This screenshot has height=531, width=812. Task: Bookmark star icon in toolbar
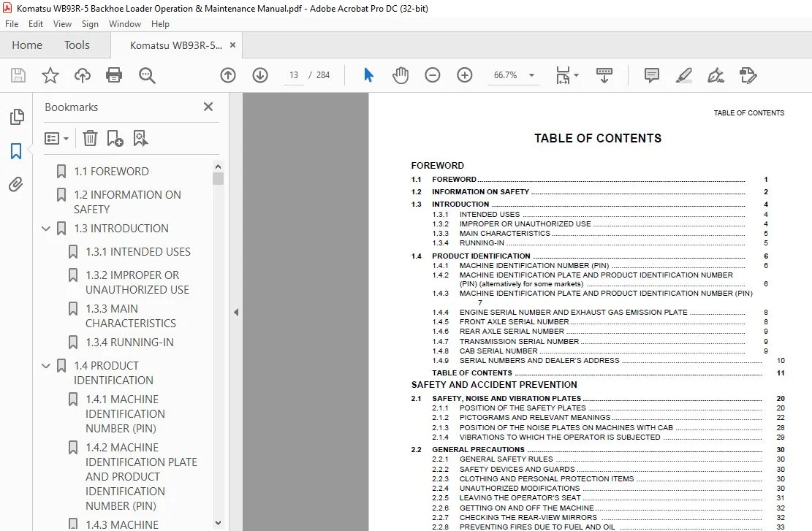pyautogui.click(x=50, y=75)
